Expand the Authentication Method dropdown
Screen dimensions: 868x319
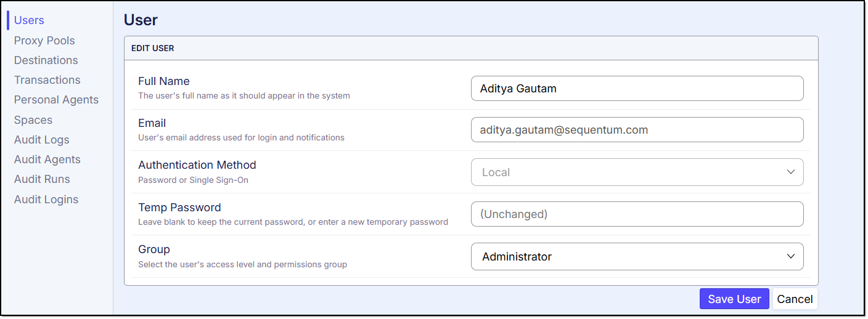629,172
